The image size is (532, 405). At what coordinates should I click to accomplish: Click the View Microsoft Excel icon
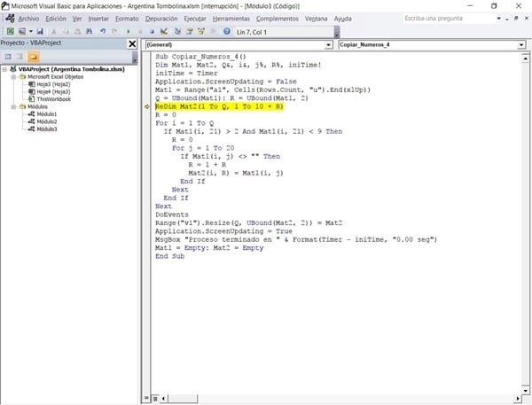coord(8,30)
